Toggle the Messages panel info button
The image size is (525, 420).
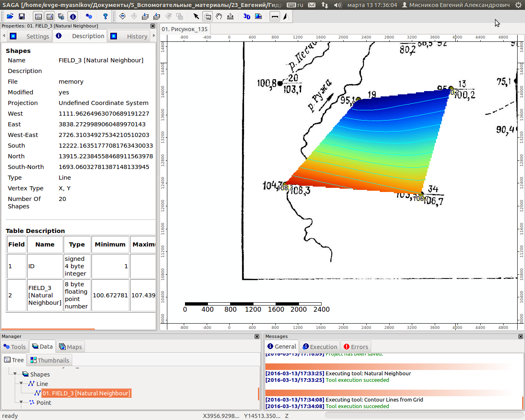(73, 16)
